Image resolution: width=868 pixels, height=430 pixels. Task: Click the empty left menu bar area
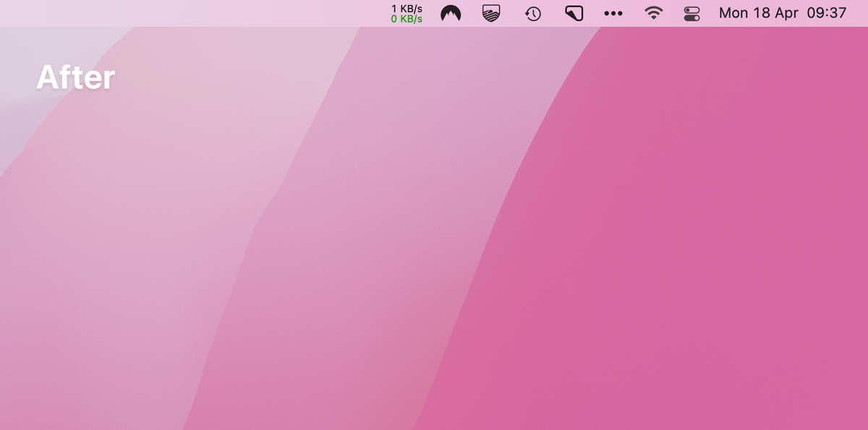pos(181,13)
